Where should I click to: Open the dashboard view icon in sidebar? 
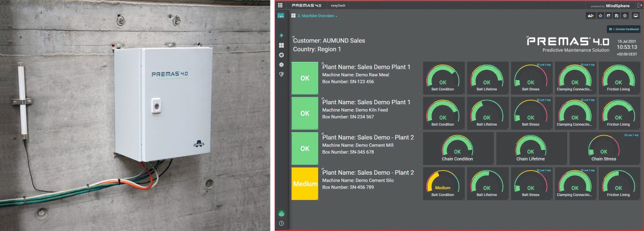(x=281, y=16)
